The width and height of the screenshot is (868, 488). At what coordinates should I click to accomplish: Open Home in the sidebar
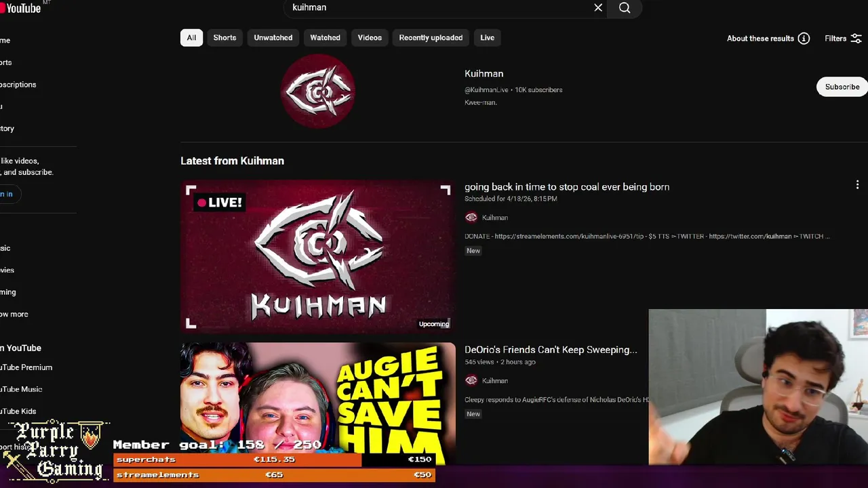click(x=5, y=41)
